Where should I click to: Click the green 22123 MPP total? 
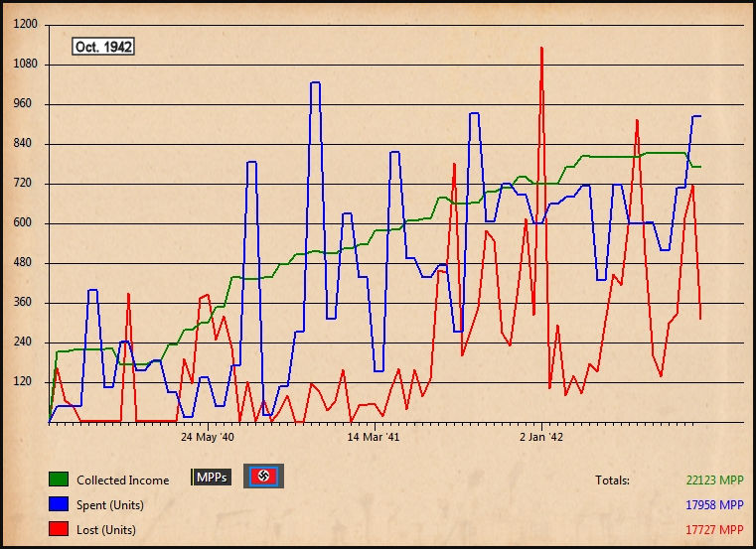(x=714, y=480)
